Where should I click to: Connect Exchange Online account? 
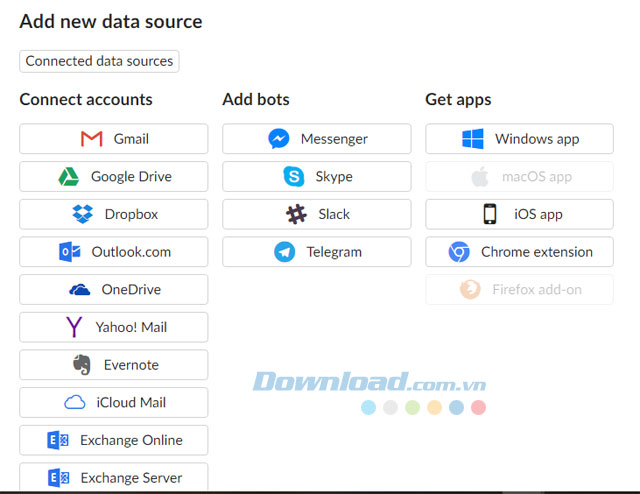point(113,440)
